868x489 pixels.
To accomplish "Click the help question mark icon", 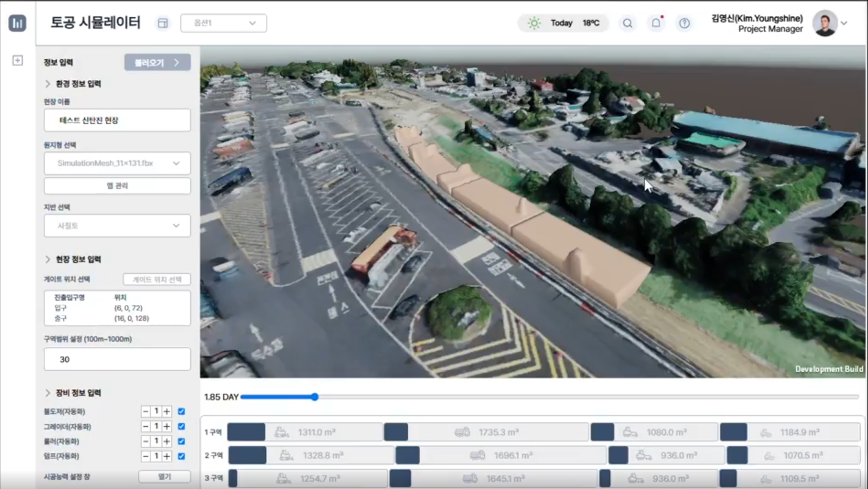I will click(x=684, y=23).
